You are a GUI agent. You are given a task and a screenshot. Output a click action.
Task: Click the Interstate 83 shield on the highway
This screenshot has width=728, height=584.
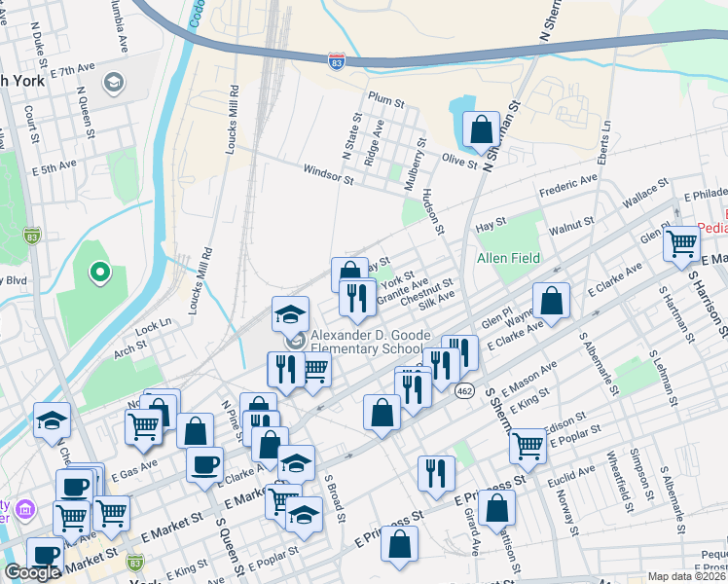[336, 61]
